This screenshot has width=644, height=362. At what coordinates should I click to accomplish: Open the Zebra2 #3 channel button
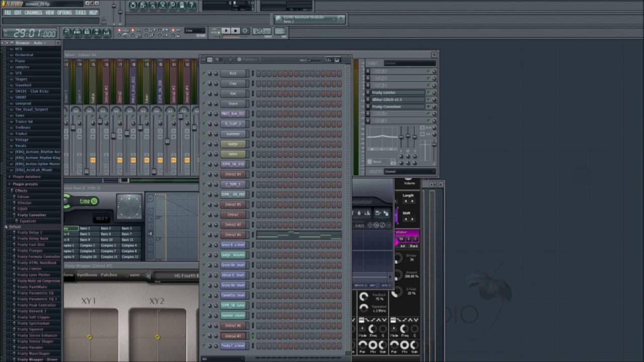(233, 174)
